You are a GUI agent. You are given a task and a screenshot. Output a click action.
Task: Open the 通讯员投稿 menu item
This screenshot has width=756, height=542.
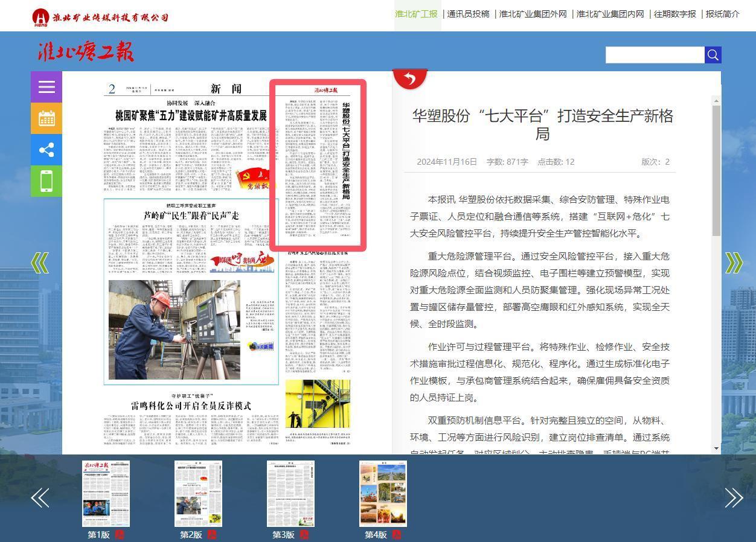[468, 14]
